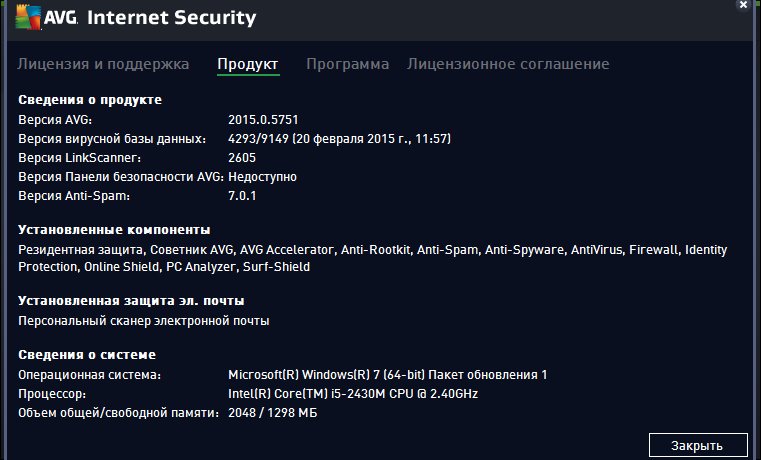The image size is (761, 460).
Task: Select the Продукт tab
Action: (x=248, y=64)
